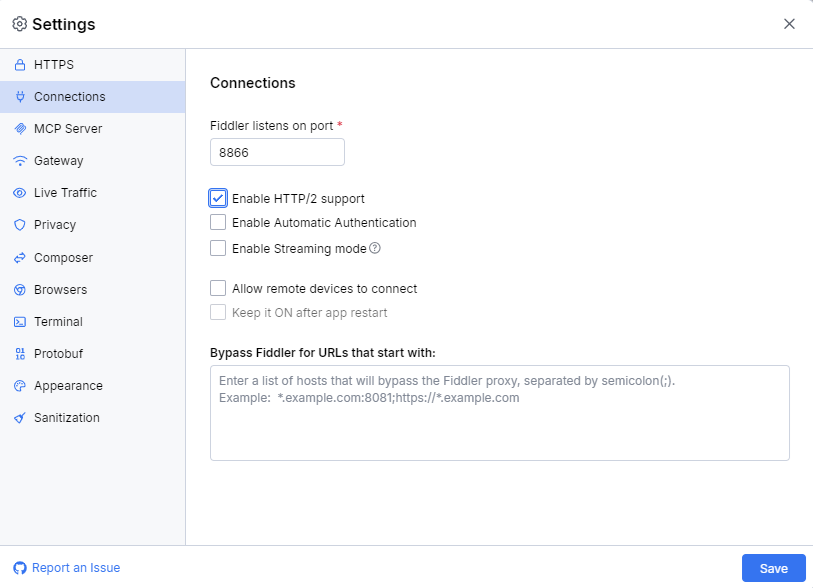Enable Automatic Authentication
The height and width of the screenshot is (588, 813).
tap(218, 222)
